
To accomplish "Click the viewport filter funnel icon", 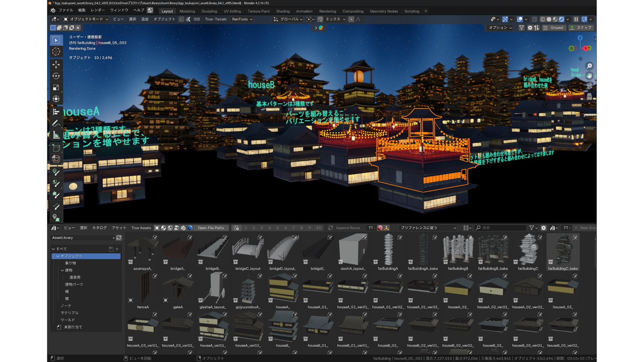I will (x=521, y=28).
